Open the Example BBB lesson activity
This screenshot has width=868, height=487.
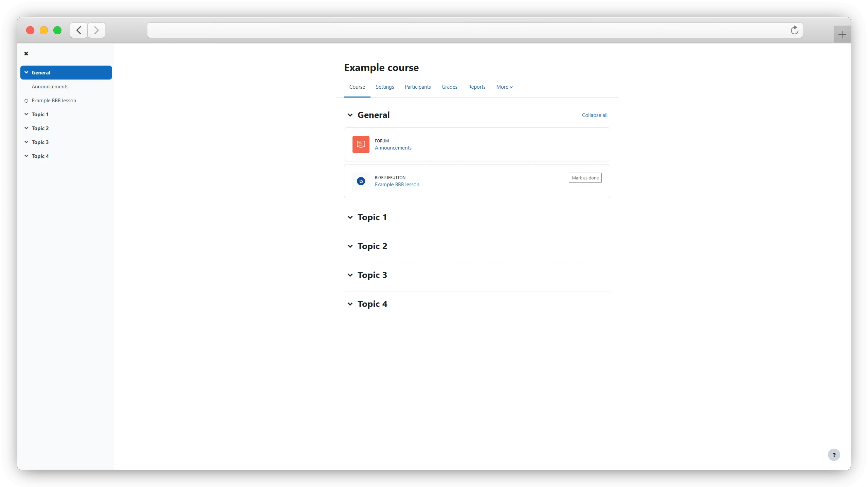click(396, 185)
